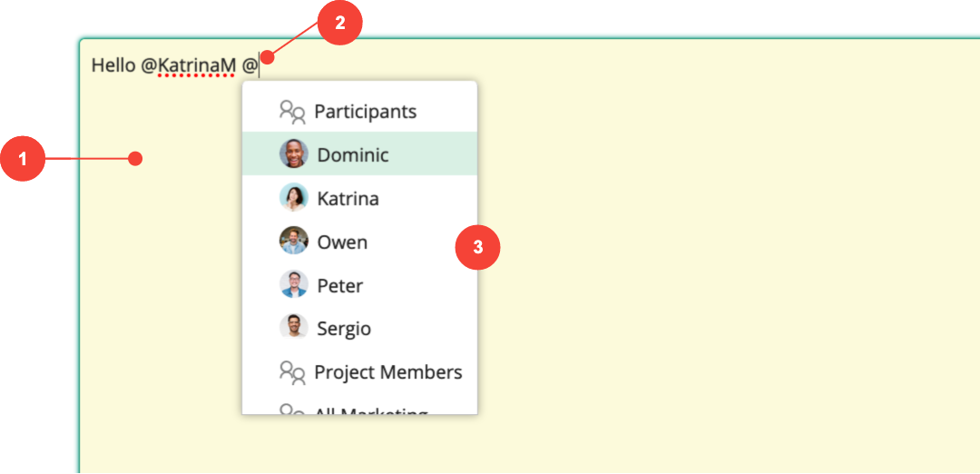Click Katrina's avatar photo
This screenshot has width=980, height=474.
(294, 198)
